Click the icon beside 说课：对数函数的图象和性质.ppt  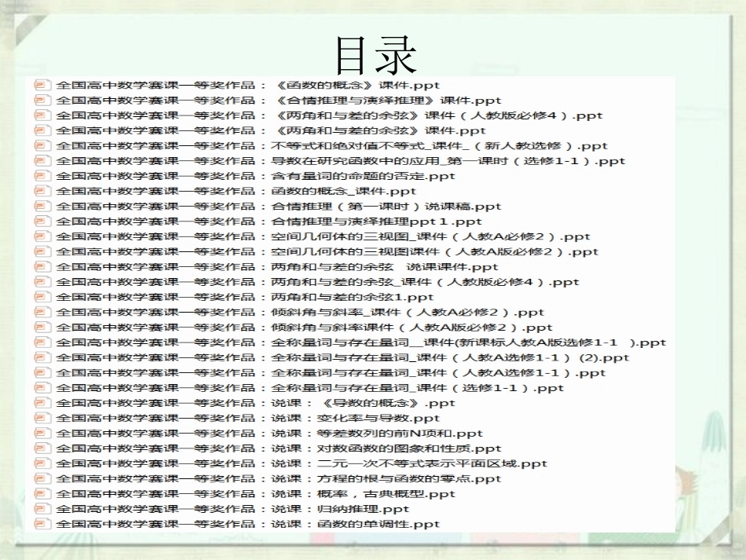pos(42,448)
